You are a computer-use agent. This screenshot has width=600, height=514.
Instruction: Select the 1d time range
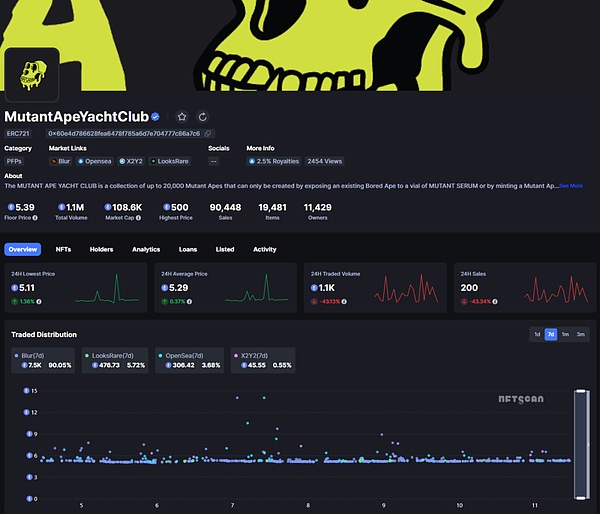point(537,334)
